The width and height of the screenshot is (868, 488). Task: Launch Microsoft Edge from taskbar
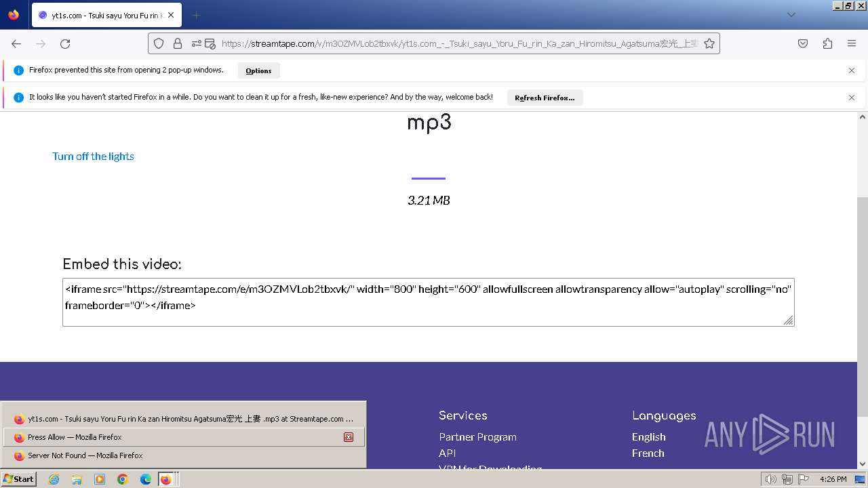146,479
